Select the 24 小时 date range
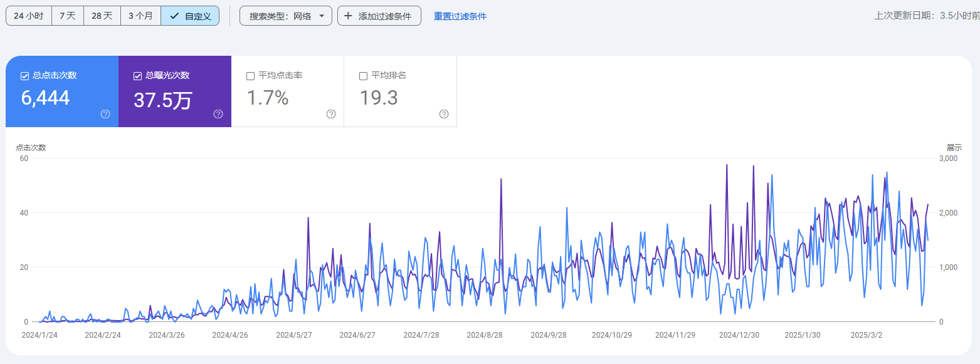Viewport: 980px width, 364px height. click(x=29, y=16)
